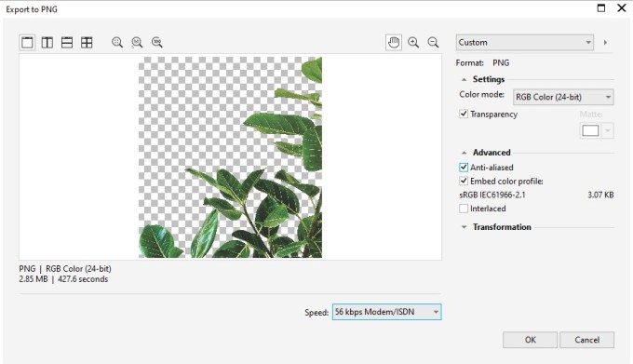
Task: Expand the Transformation section
Action: (x=465, y=227)
